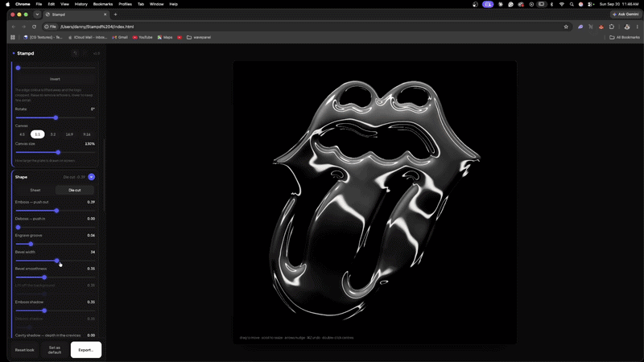Click the File site info chip

click(51, 27)
